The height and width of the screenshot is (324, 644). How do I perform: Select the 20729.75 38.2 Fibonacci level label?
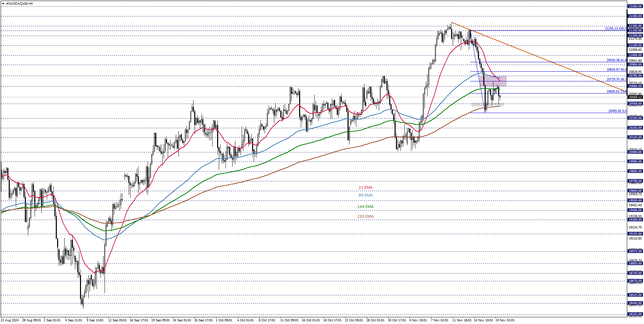[x=616, y=79]
